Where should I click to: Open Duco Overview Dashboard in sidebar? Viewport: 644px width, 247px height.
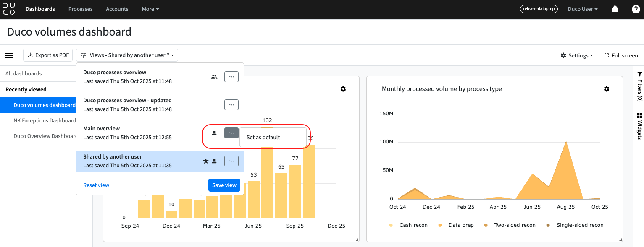tap(45, 136)
